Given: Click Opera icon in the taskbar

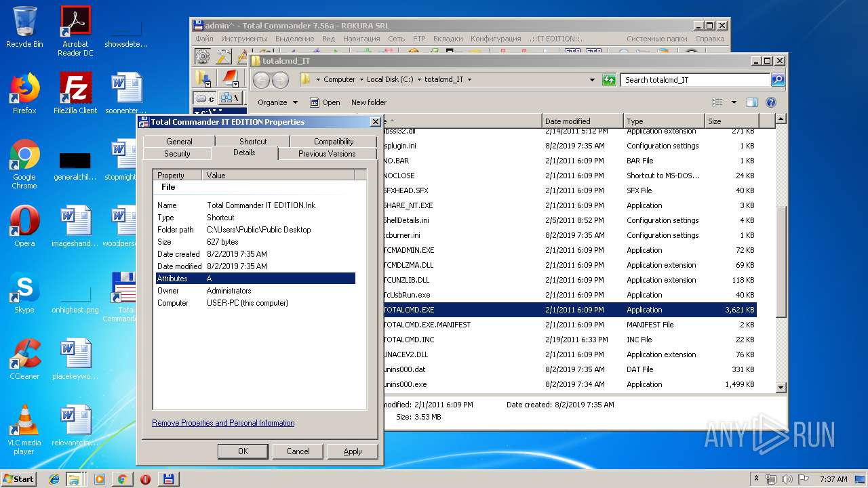Looking at the screenshot, I should 145,479.
